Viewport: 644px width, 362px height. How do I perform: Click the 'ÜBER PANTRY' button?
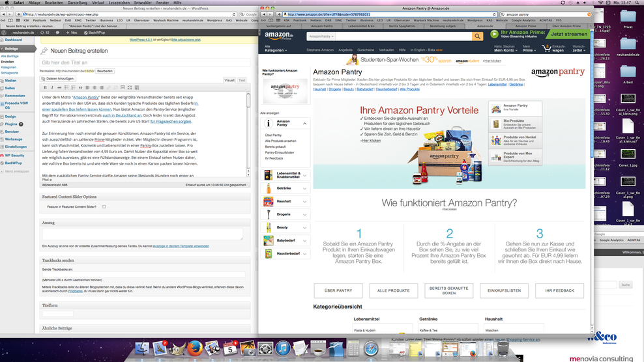pos(338,290)
